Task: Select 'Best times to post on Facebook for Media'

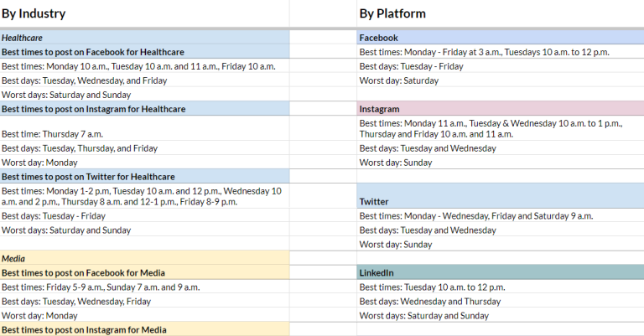Action: pos(83,273)
